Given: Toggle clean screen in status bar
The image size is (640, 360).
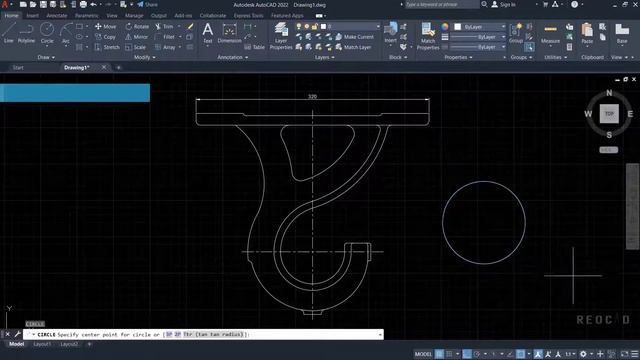Looking at the screenshot, I should [624, 354].
